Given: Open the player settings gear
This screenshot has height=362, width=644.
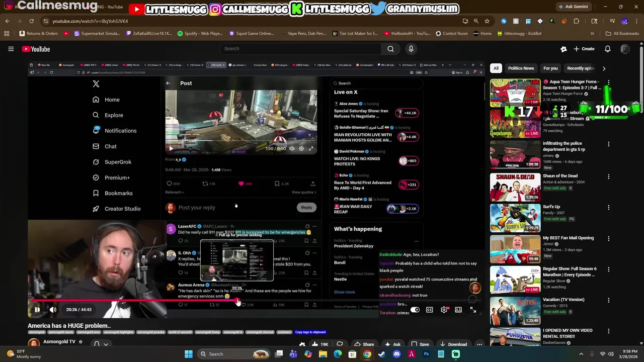Looking at the screenshot, I should point(444,310).
